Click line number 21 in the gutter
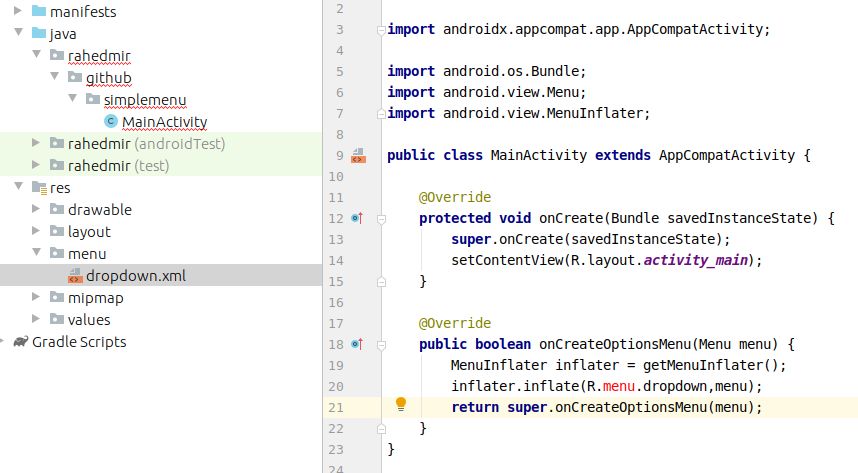Screen dimensions: 858x473 coord(336,408)
